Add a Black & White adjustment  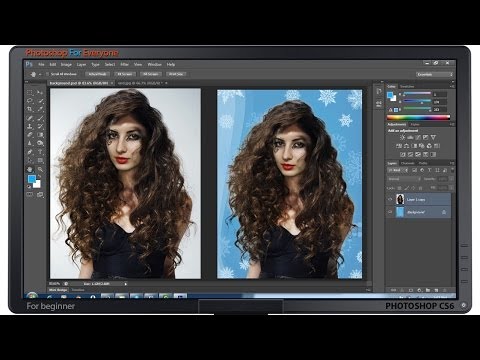tap(414, 146)
